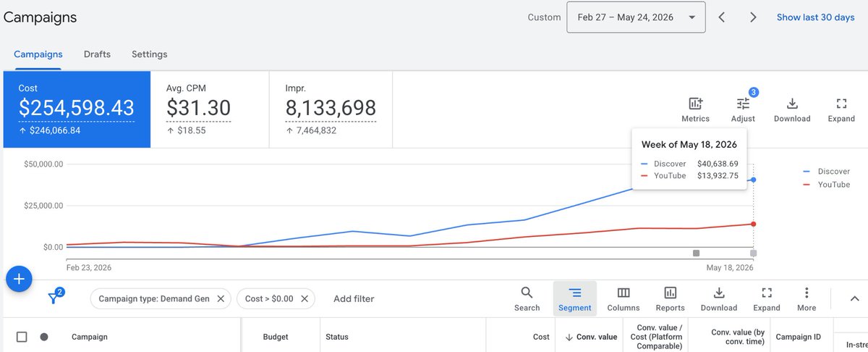Open the Adjust chart settings icon
Viewport: 868px width, 352px height.
tap(743, 104)
